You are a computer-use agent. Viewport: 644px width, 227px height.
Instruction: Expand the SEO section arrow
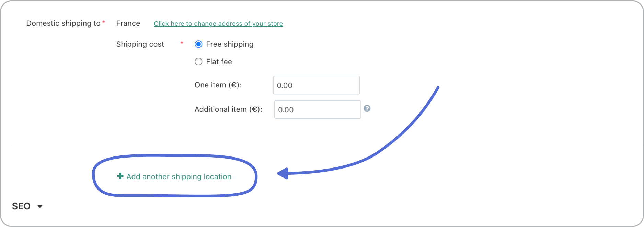tap(40, 206)
